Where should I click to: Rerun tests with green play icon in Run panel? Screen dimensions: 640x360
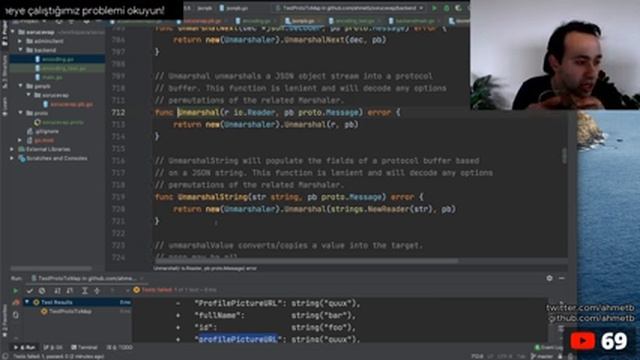click(15, 291)
